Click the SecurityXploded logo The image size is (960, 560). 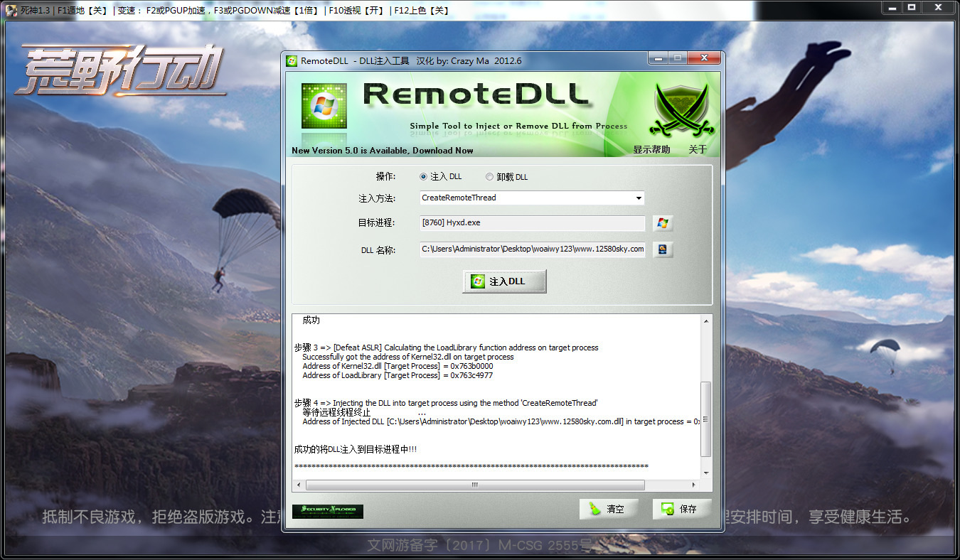[328, 511]
